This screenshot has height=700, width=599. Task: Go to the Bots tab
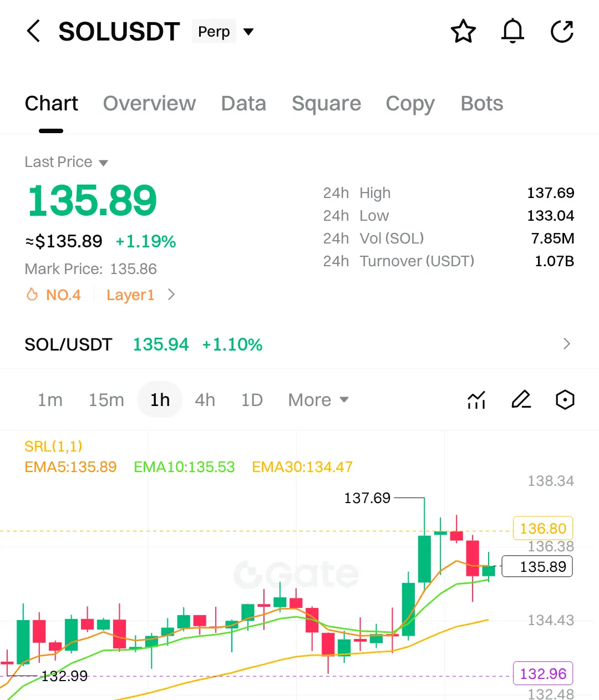pyautogui.click(x=482, y=104)
